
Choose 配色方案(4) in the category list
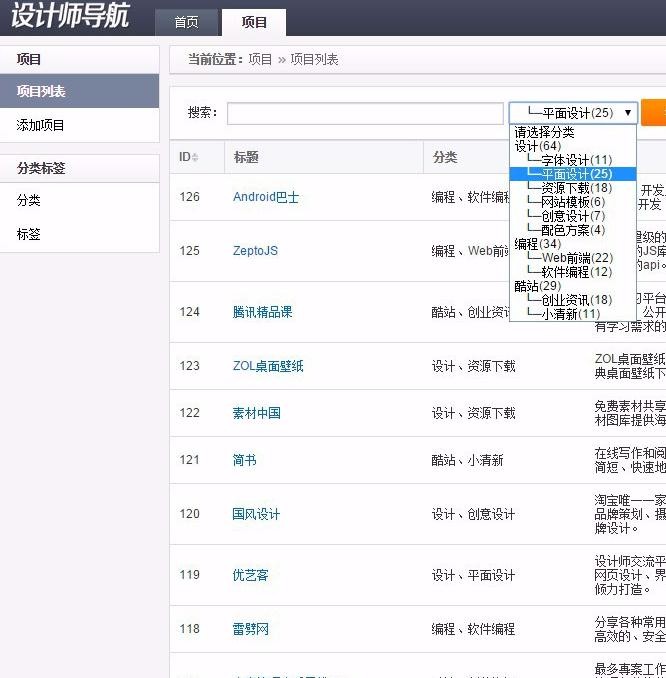573,230
